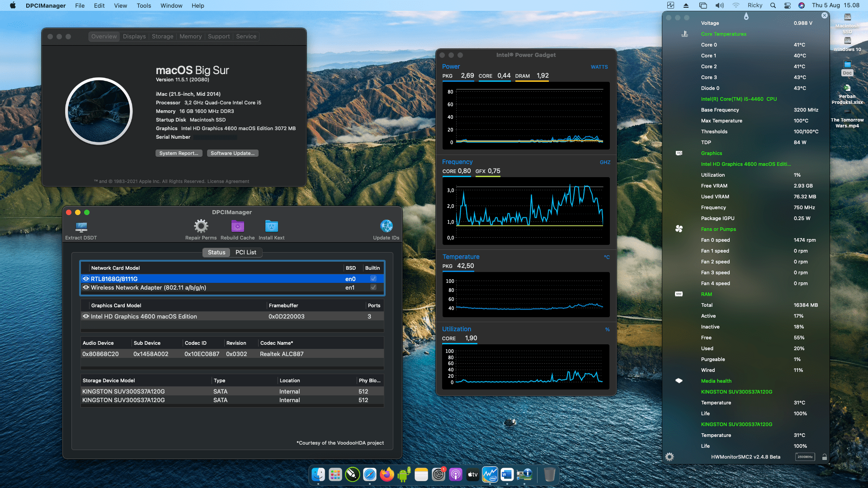This screenshot has width=868, height=488.
Task: Open Trash in the Dock
Action: (x=549, y=474)
